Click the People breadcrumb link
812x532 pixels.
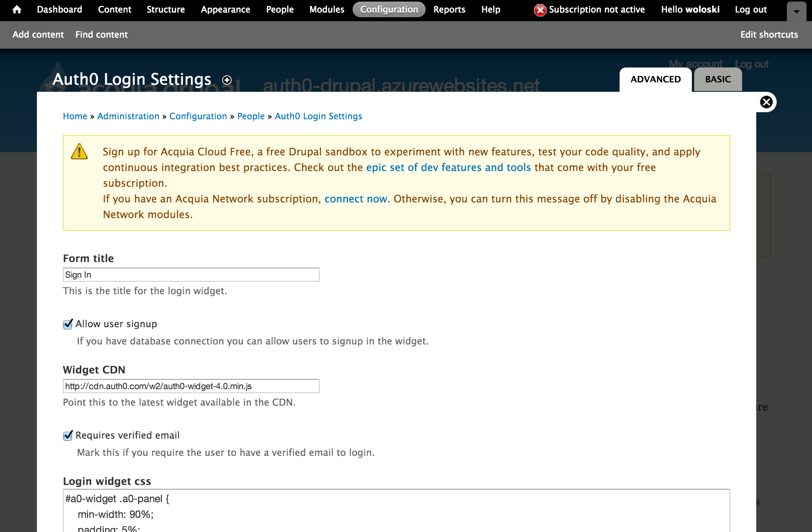pyautogui.click(x=251, y=116)
